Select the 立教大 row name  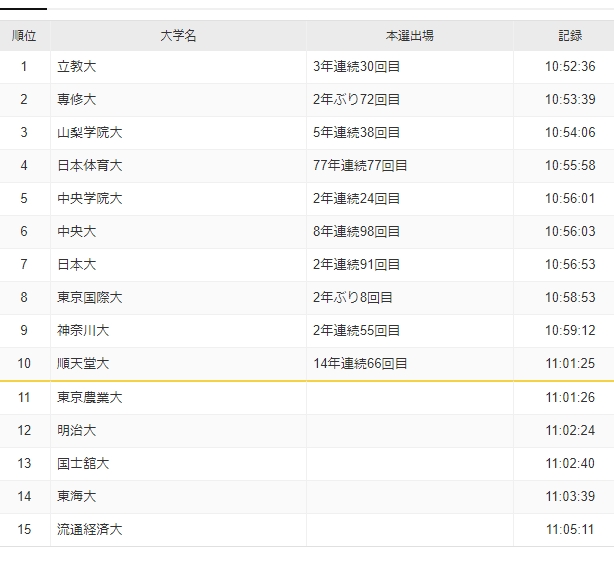point(76,67)
